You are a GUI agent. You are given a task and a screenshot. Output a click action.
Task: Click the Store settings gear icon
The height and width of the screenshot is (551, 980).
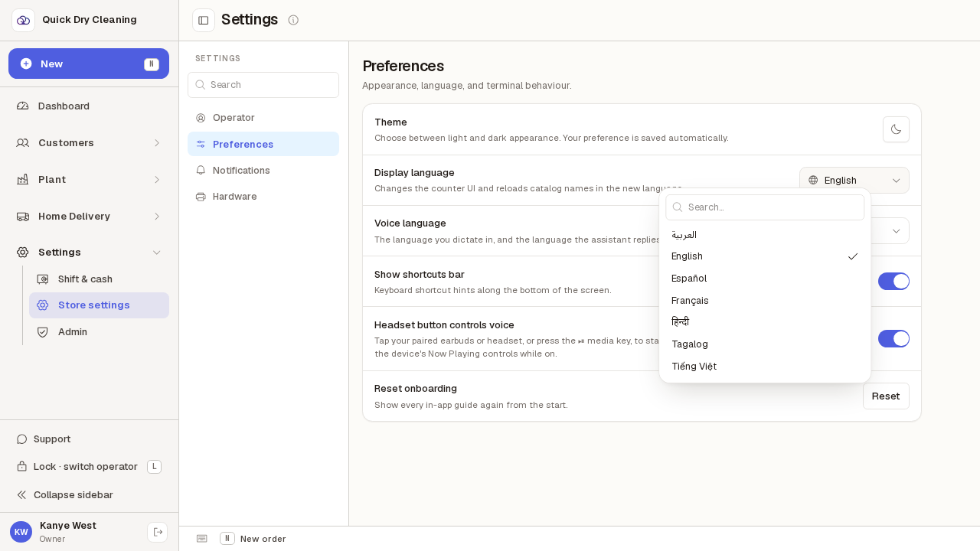point(43,305)
